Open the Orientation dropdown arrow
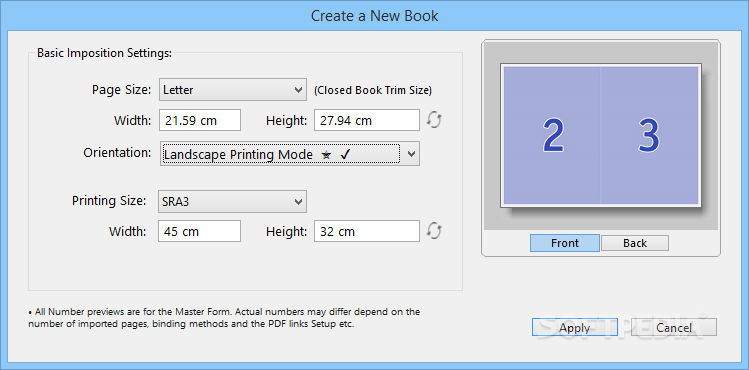 click(411, 154)
